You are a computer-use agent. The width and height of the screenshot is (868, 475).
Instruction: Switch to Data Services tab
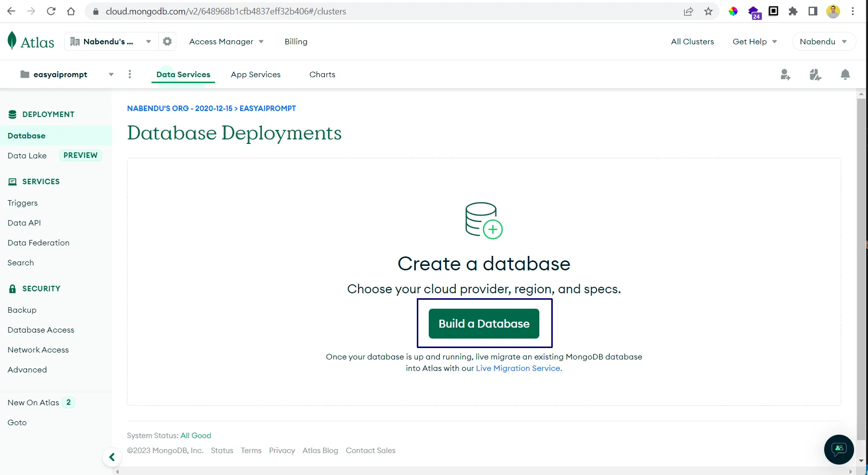183,74
